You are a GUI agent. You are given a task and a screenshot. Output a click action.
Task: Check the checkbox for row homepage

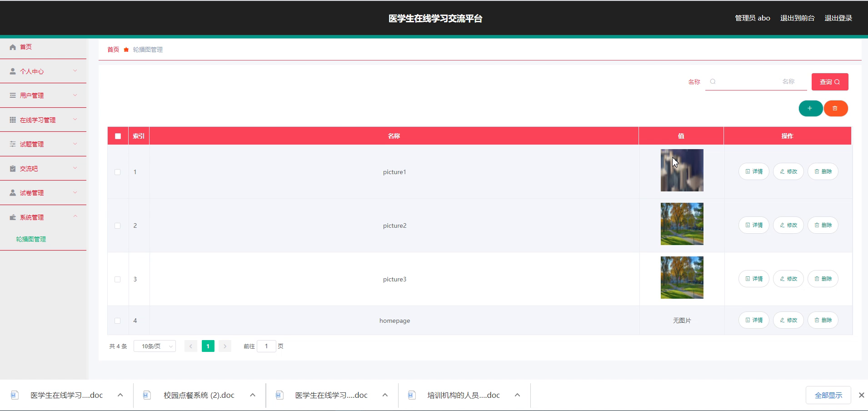click(x=118, y=321)
